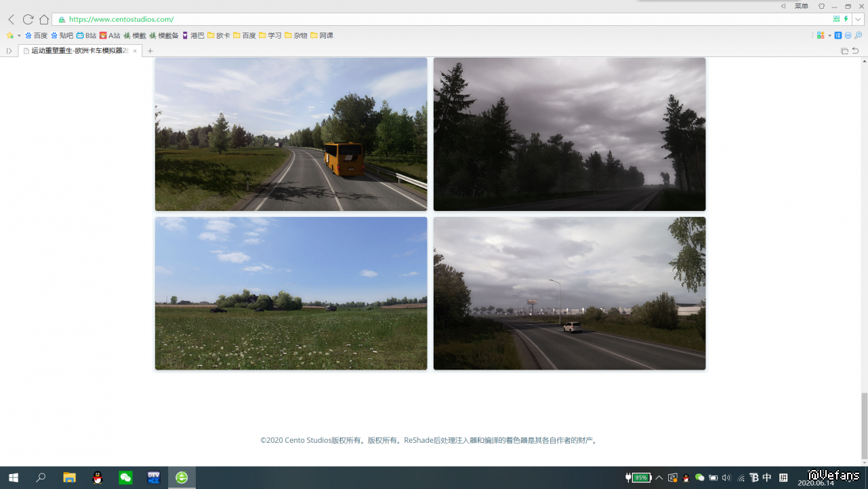
Task: Open the 港巴 bookmark
Action: coord(193,35)
